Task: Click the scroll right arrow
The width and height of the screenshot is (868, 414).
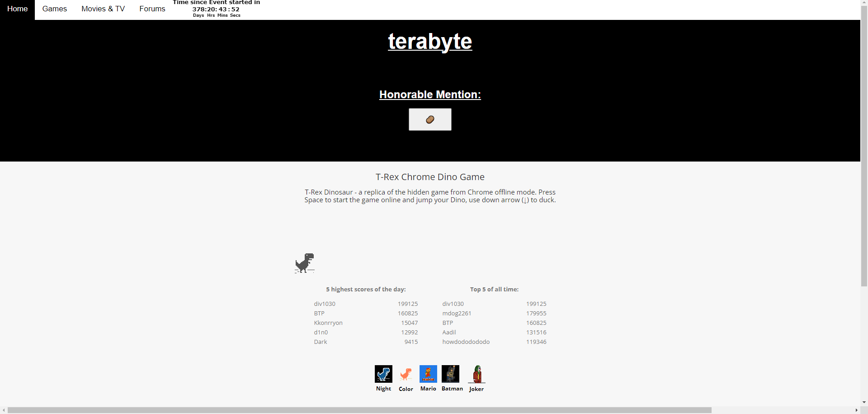Action: (857, 410)
